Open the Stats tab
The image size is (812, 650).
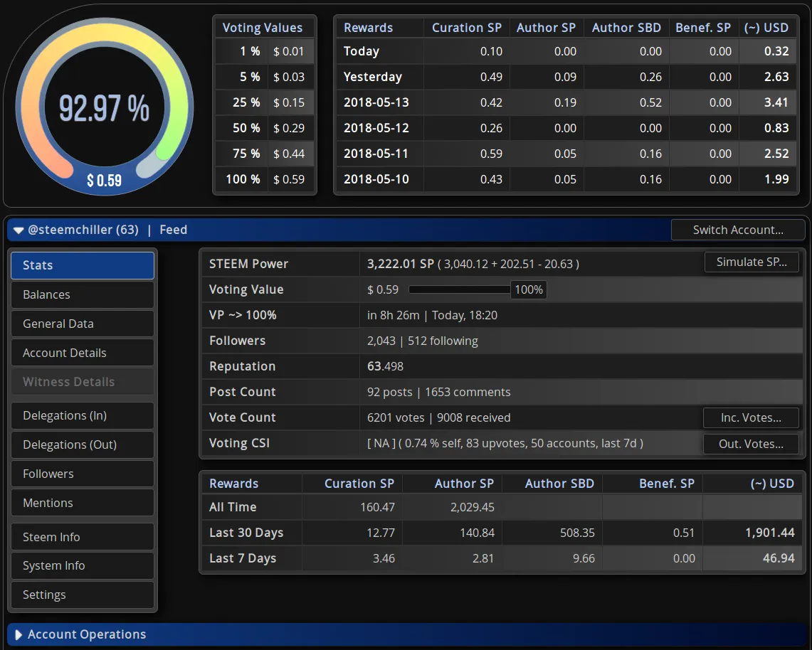tap(83, 265)
